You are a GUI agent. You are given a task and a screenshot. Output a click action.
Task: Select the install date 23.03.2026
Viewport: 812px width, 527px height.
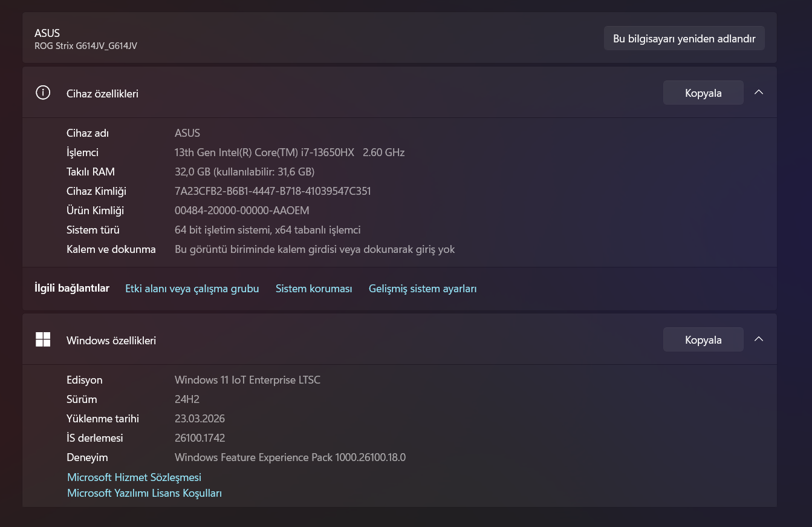click(x=200, y=419)
